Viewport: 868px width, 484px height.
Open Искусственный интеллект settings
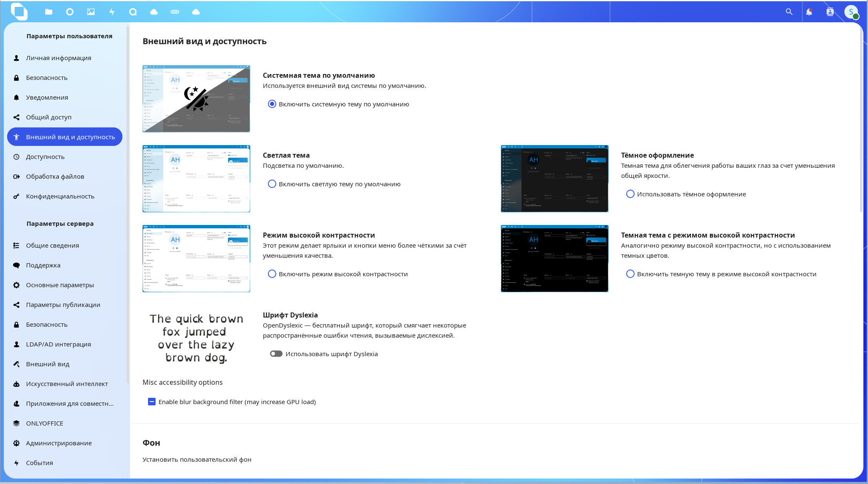pos(67,384)
